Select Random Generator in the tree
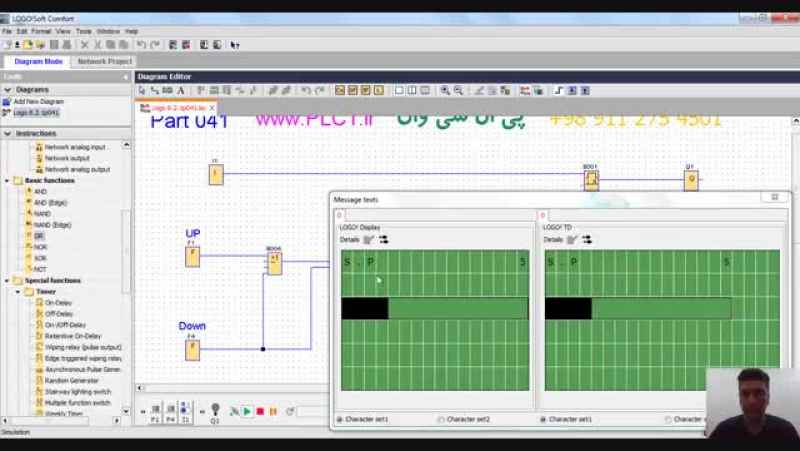 [x=71, y=381]
